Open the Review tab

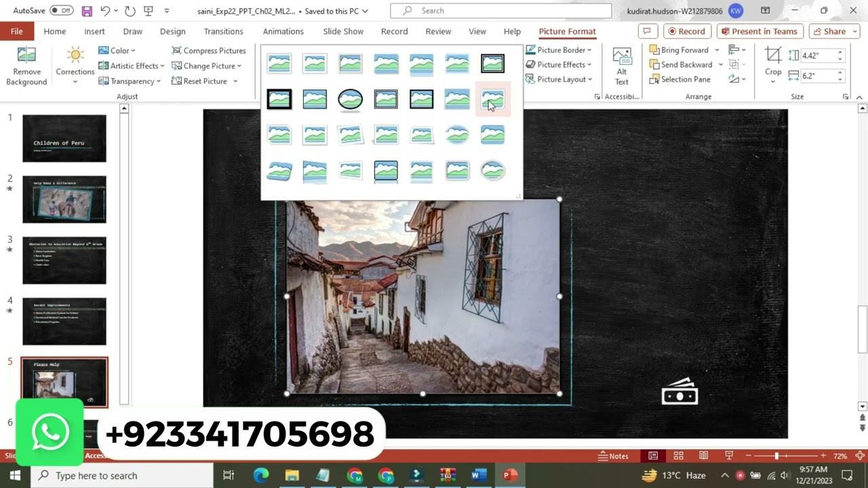[x=438, y=31]
